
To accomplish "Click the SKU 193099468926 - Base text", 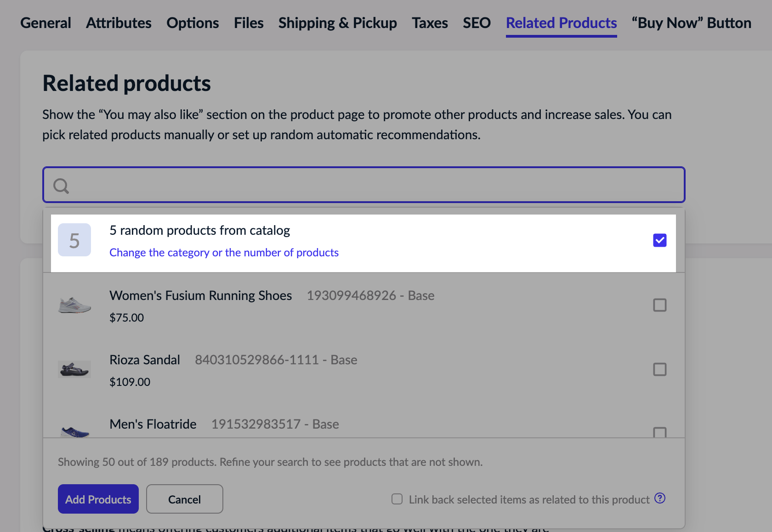I will click(x=370, y=295).
